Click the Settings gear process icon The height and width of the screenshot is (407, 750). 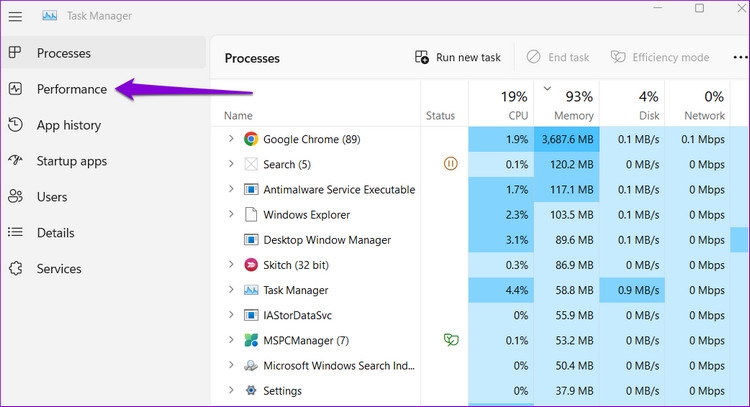pos(251,391)
